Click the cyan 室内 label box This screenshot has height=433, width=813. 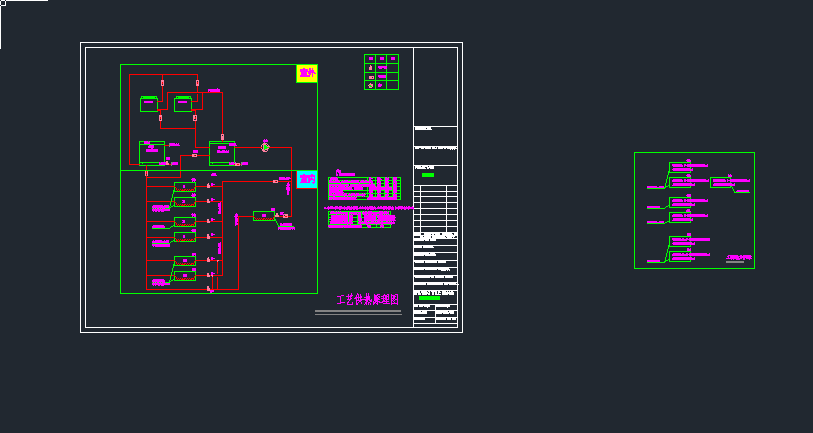coord(307,180)
